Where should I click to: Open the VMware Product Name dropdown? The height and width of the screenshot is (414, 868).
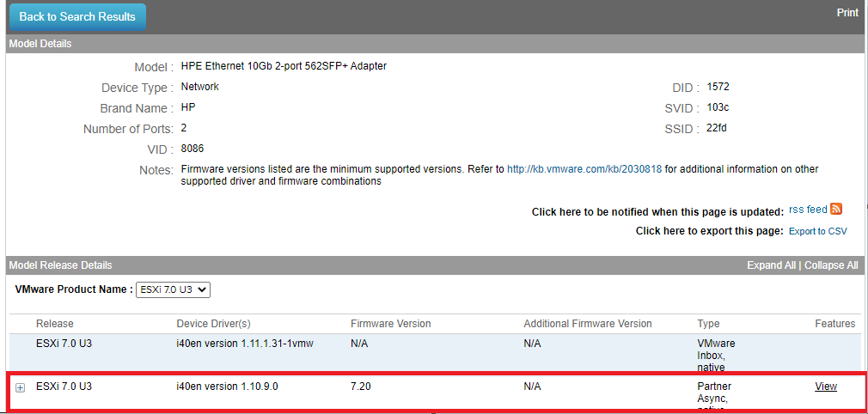pos(174,289)
